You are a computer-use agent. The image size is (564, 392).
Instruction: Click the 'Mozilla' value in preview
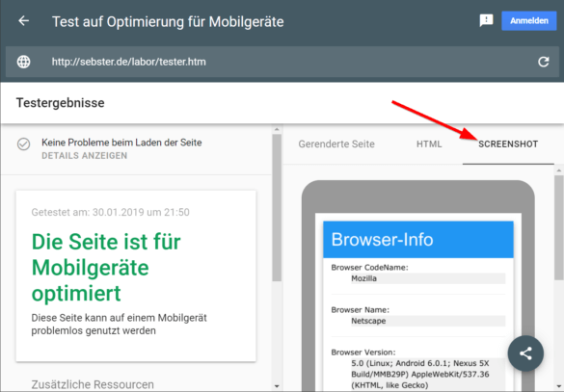coord(363,278)
